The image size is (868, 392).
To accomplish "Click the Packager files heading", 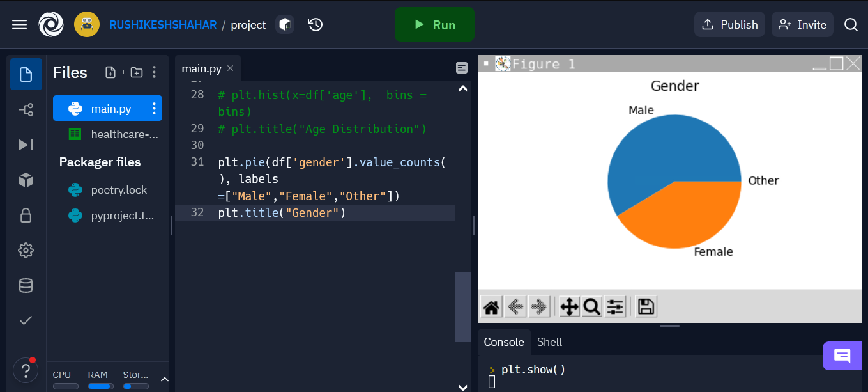I will [100, 162].
